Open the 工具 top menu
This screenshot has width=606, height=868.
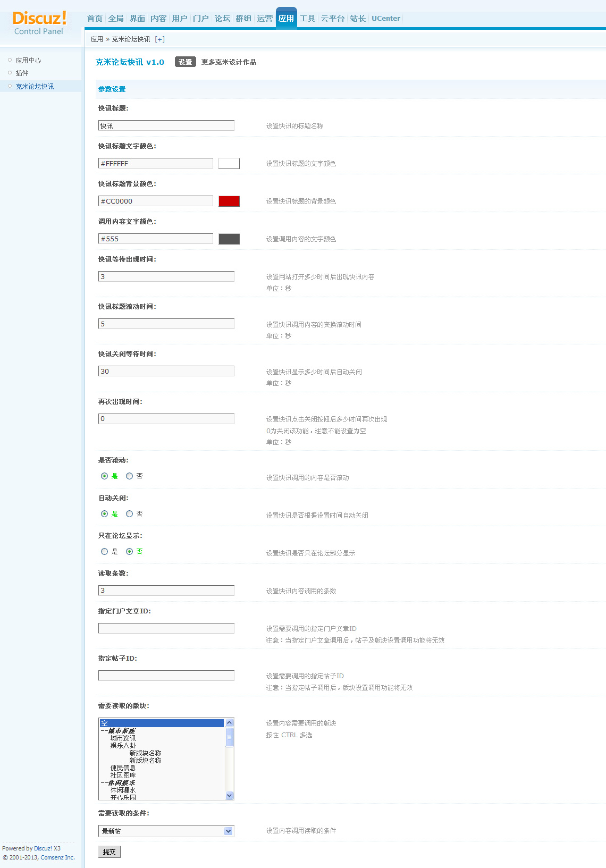(x=307, y=19)
